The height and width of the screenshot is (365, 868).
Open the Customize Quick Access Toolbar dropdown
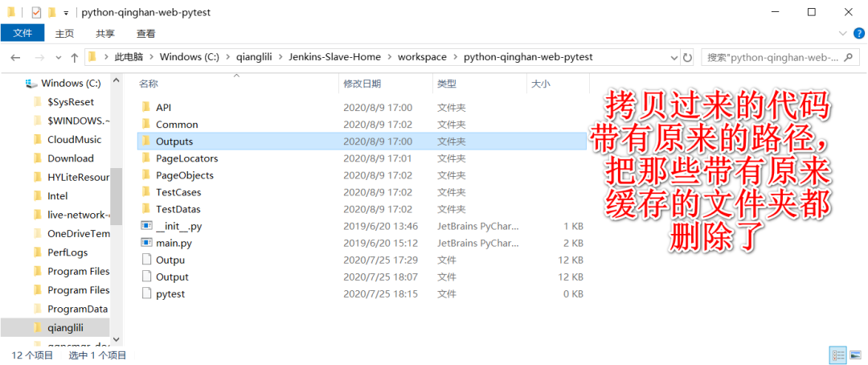tap(66, 12)
